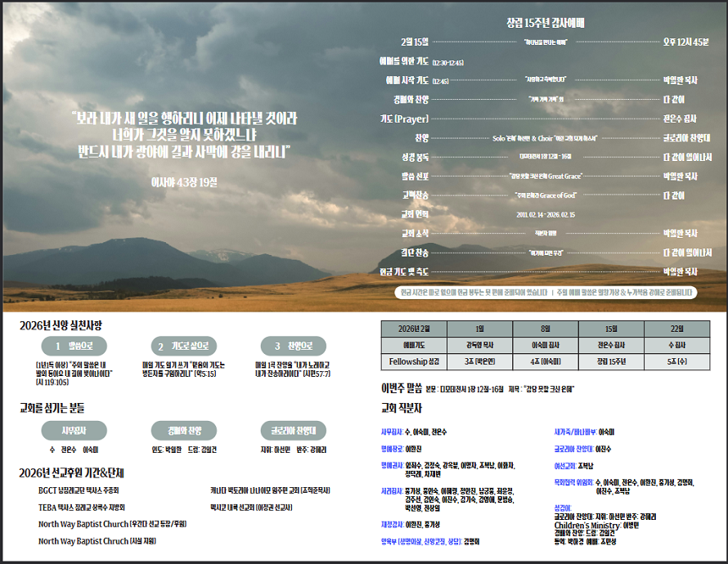Click the blue label '새가족/바나바부:'
Image resolution: width=728 pixels, height=564 pixels.
(575, 432)
